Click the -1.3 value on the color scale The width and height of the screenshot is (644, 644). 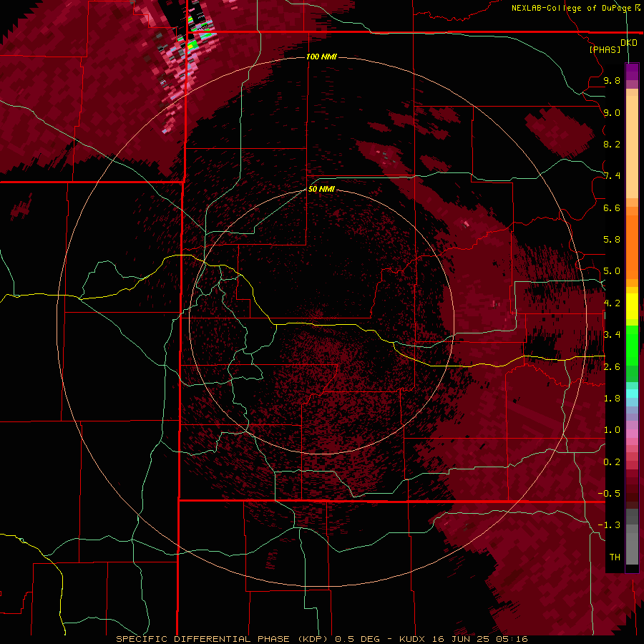(x=609, y=525)
